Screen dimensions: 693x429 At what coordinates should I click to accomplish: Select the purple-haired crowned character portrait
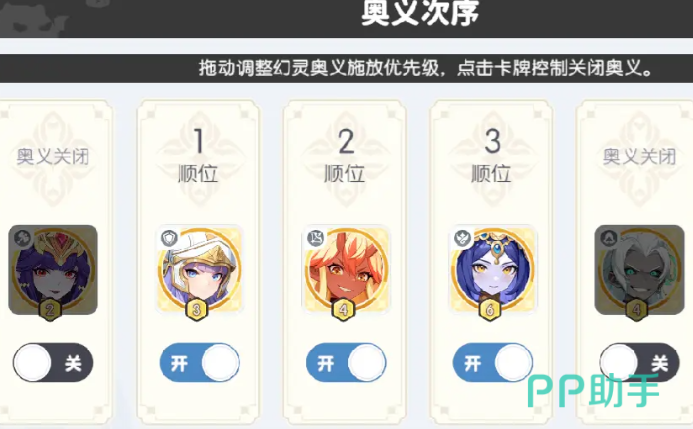53,270
